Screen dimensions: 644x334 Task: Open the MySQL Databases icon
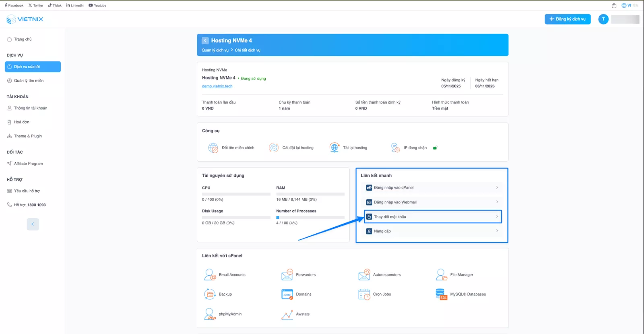click(x=441, y=295)
